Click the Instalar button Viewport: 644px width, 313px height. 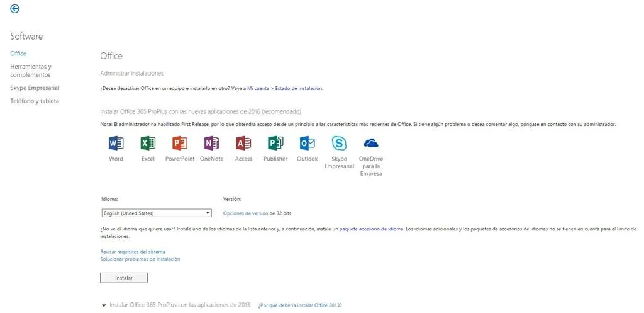124,278
